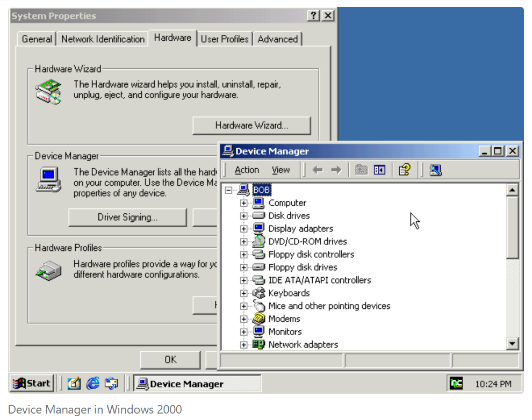The image size is (532, 420).
Task: Select the Network adapters tree label
Action: 303,345
